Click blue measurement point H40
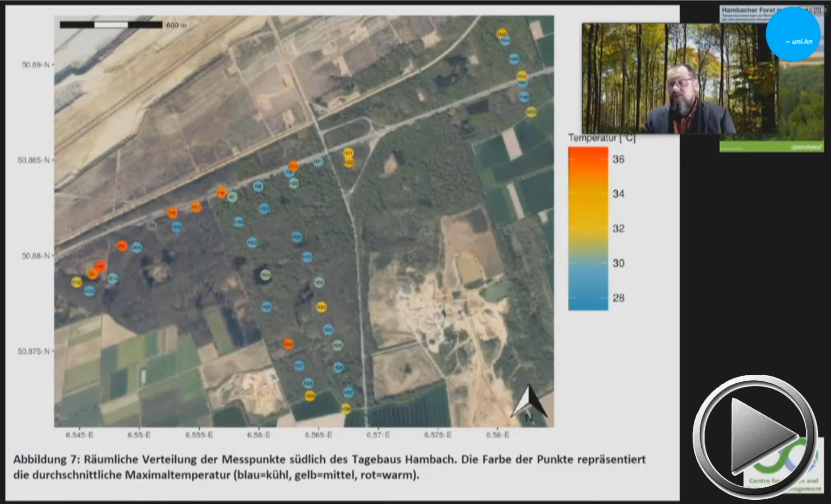831x504 pixels. click(524, 97)
